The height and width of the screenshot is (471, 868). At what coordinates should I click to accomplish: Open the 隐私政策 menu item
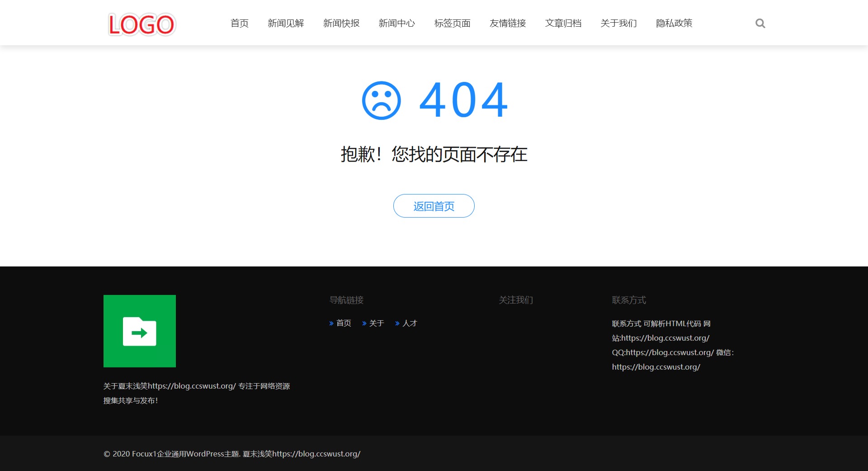tap(674, 23)
